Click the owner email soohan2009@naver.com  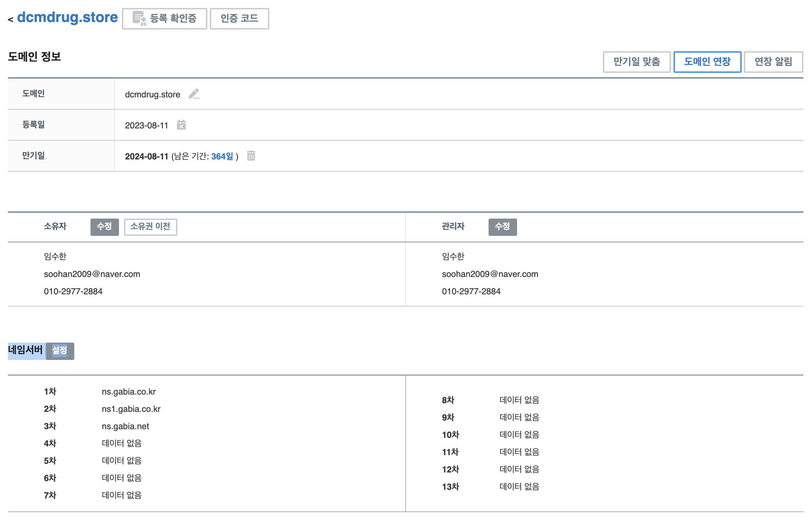tap(92, 274)
